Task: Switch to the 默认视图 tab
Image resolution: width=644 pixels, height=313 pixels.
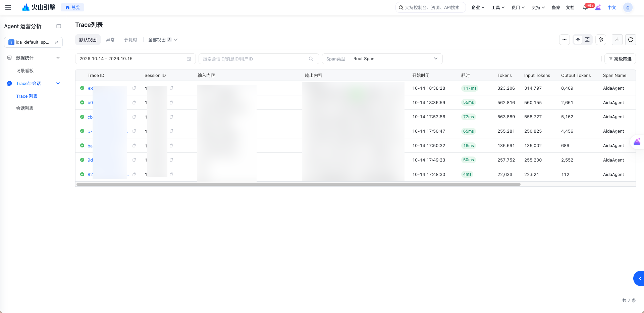Action: [x=88, y=40]
